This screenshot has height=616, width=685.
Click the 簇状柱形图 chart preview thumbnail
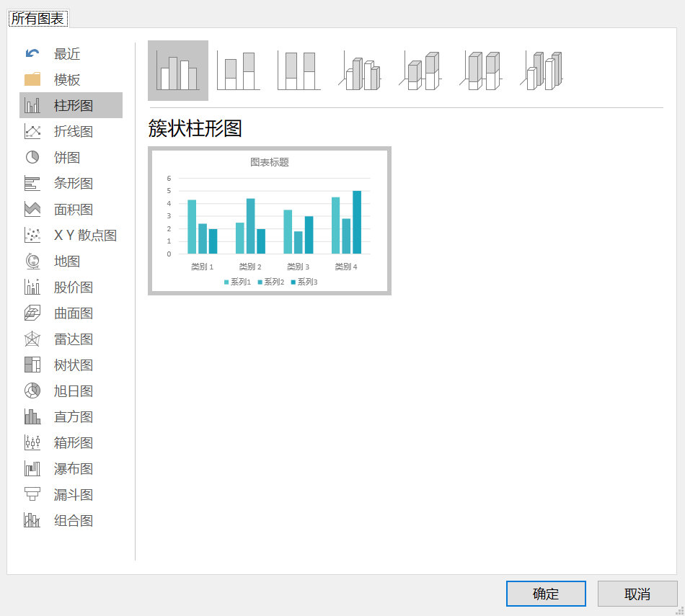pyautogui.click(x=270, y=221)
